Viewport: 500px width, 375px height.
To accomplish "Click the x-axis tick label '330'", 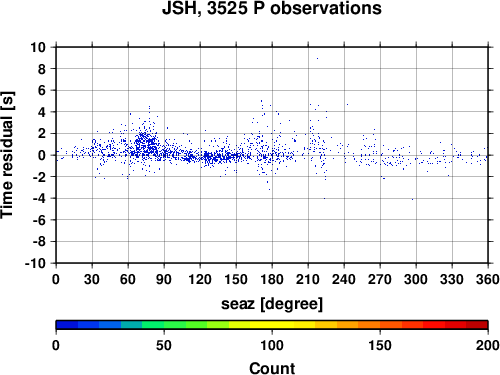I will 452,279.
